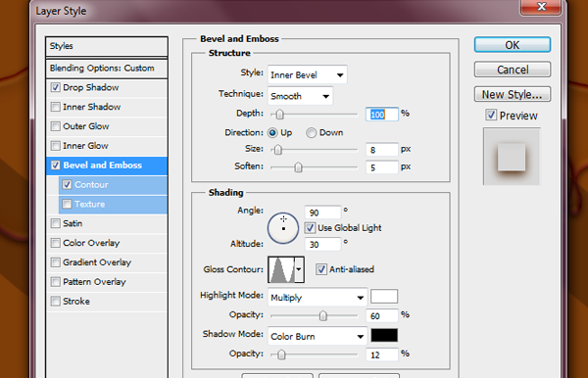Open the Technique dropdown showing Smooth
588x378 pixels.
[x=300, y=96]
